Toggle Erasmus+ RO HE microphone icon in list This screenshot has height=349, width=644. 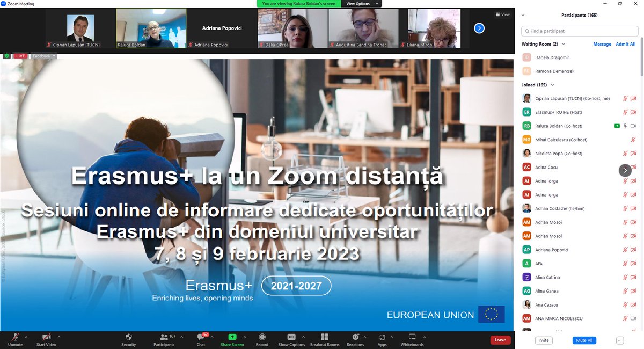point(625,112)
